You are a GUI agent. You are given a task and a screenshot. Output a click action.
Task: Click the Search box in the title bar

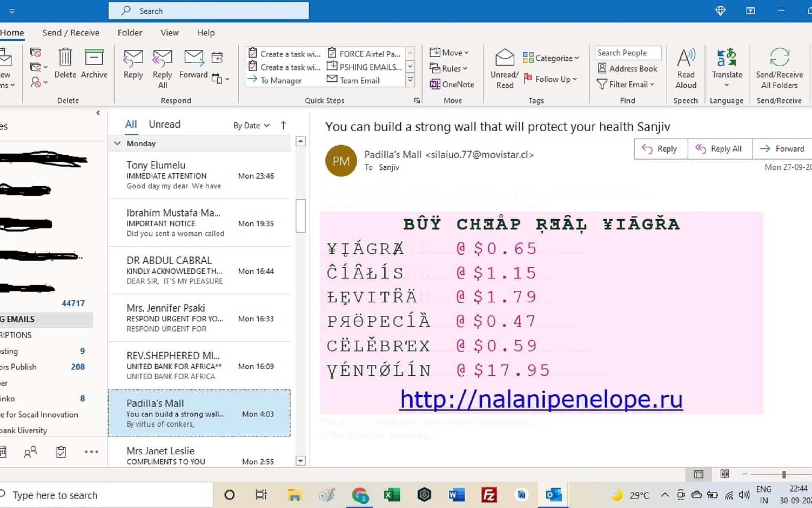pos(208,11)
